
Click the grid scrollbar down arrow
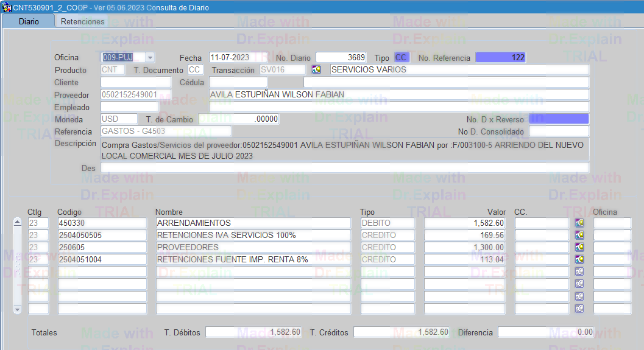pos(18,309)
